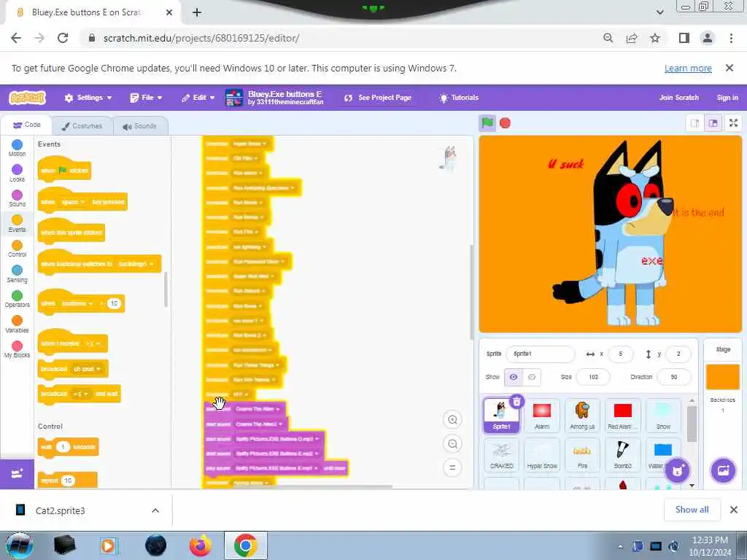The width and height of the screenshot is (747, 560).
Task: Select the Sound block category
Action: (18, 198)
